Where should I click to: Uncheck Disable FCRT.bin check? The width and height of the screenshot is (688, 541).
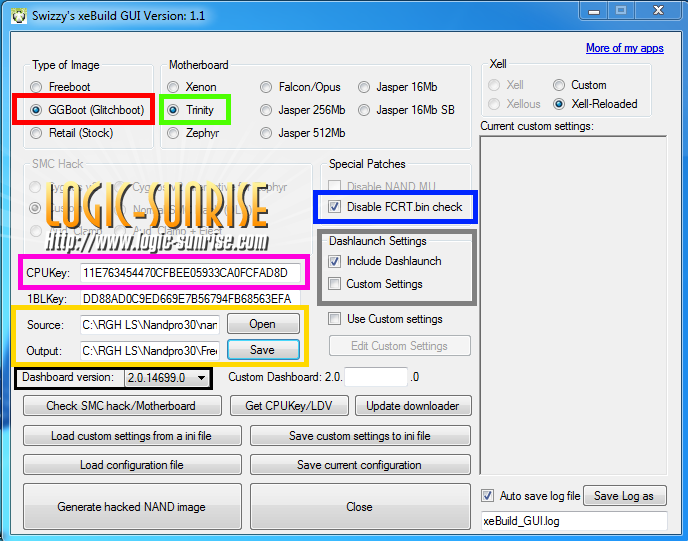(x=334, y=207)
